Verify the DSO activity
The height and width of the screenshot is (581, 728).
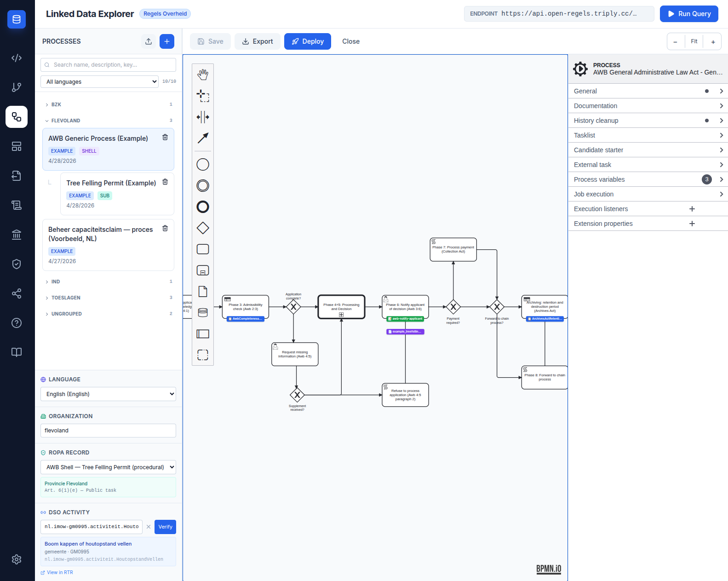click(165, 527)
